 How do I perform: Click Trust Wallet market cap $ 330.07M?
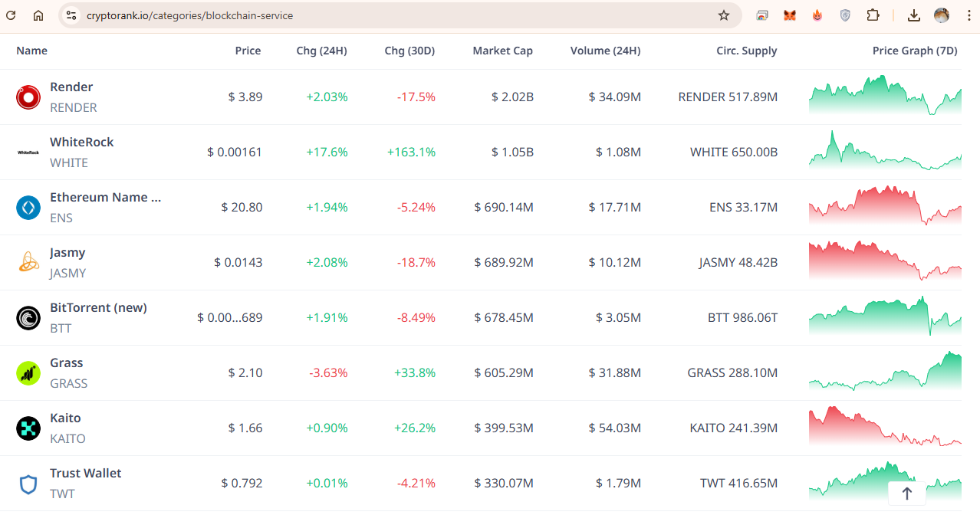point(504,484)
